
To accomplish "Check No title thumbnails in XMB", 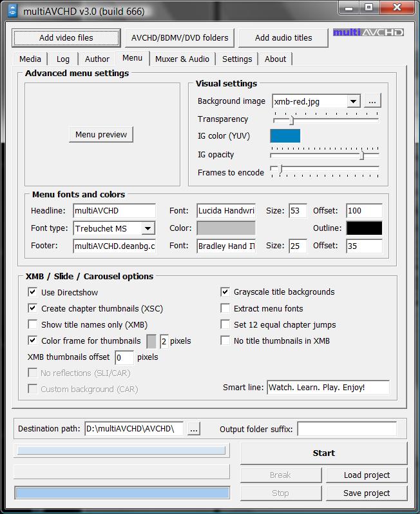I will pos(225,341).
